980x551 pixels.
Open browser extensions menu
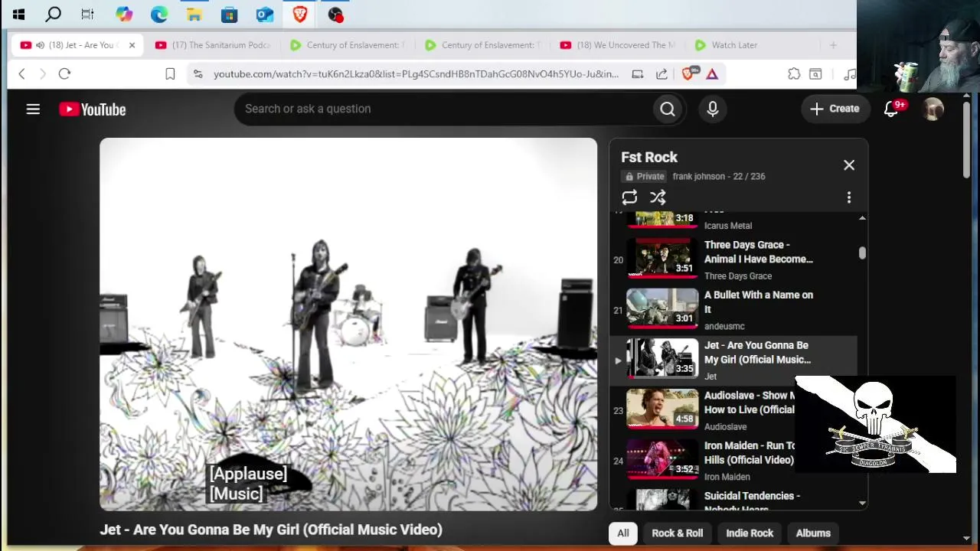(794, 73)
